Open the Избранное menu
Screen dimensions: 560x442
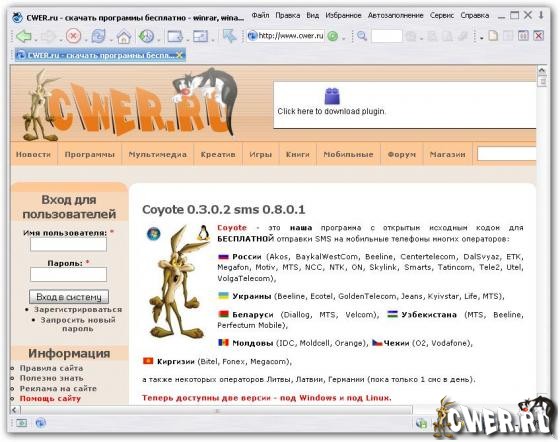pyautogui.click(x=343, y=15)
